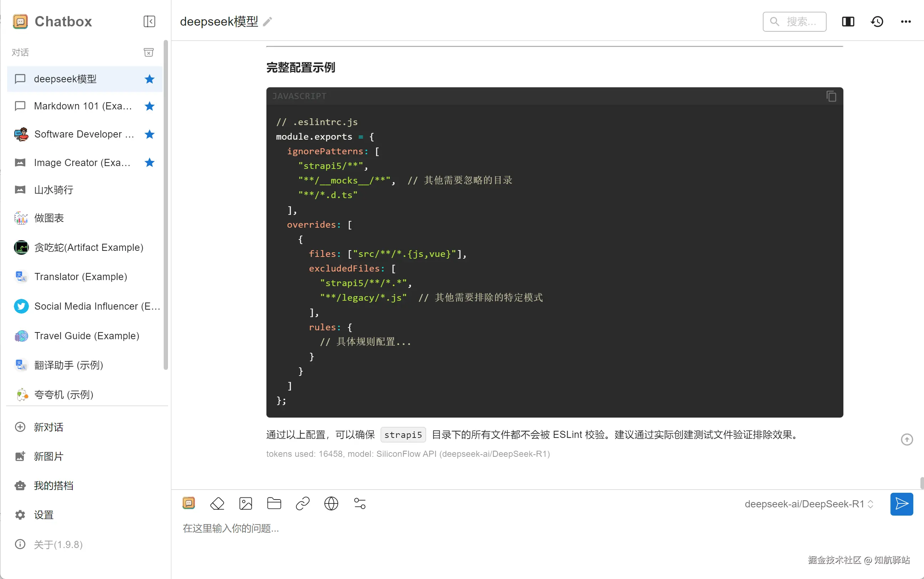Unstar the Software Developer conversation
The width and height of the screenshot is (924, 579).
[x=149, y=134]
